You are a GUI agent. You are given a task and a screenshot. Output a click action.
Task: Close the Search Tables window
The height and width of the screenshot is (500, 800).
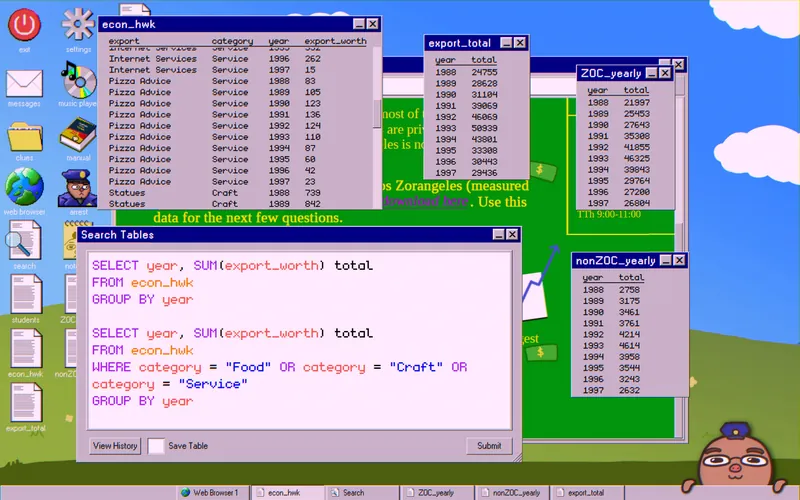[x=512, y=235]
